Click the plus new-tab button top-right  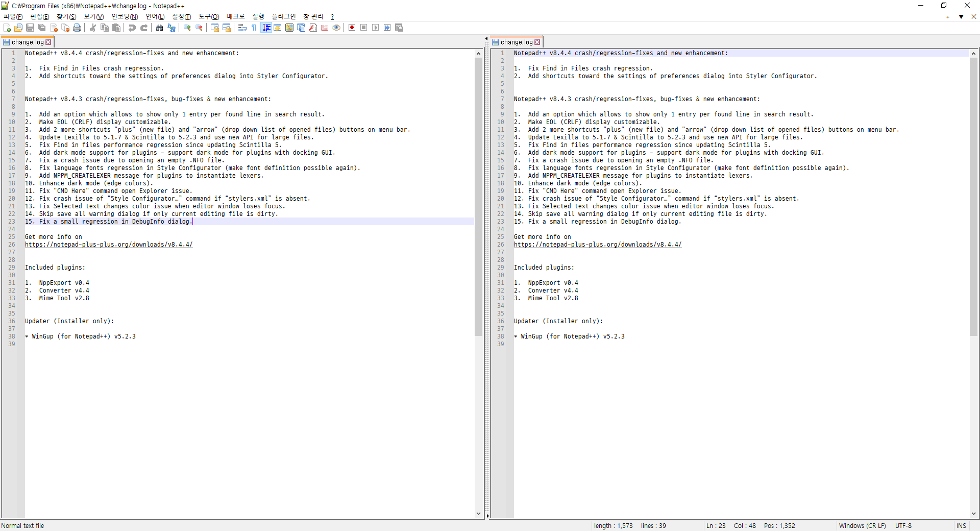[x=948, y=17]
